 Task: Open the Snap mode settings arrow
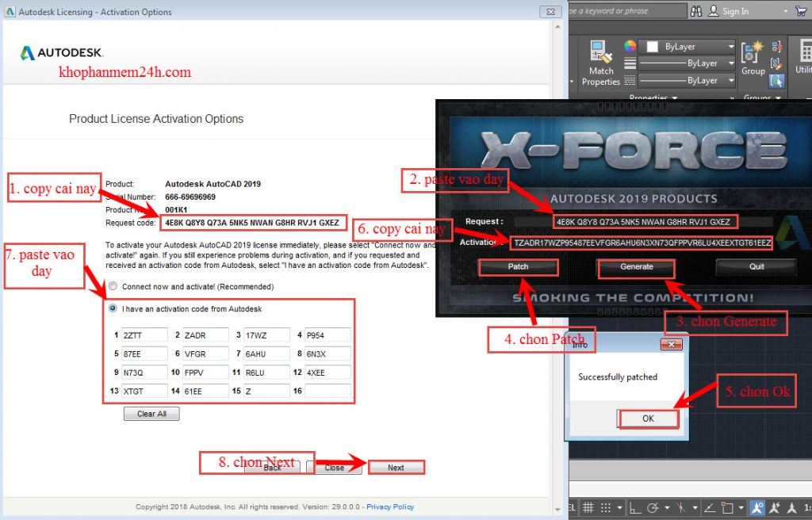point(620,507)
